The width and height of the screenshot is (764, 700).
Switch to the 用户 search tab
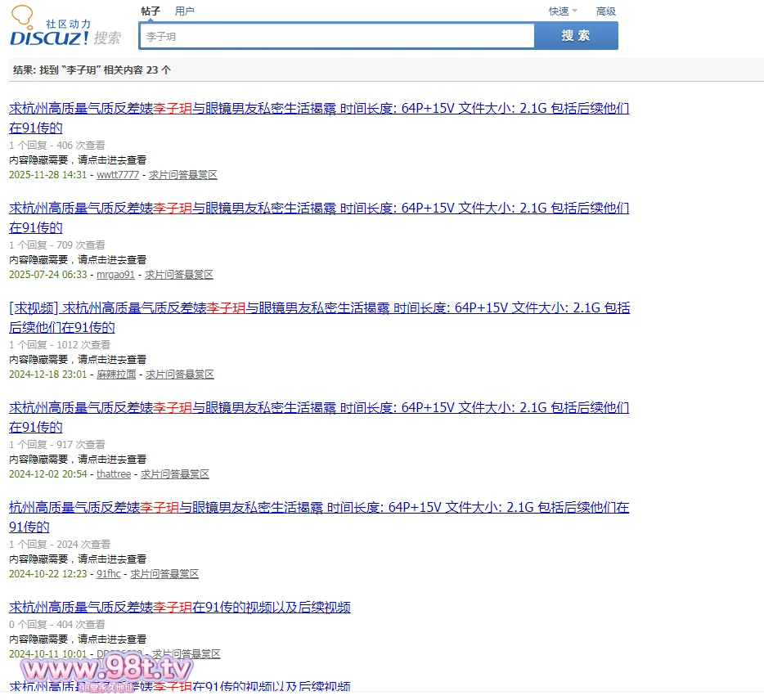coord(185,11)
